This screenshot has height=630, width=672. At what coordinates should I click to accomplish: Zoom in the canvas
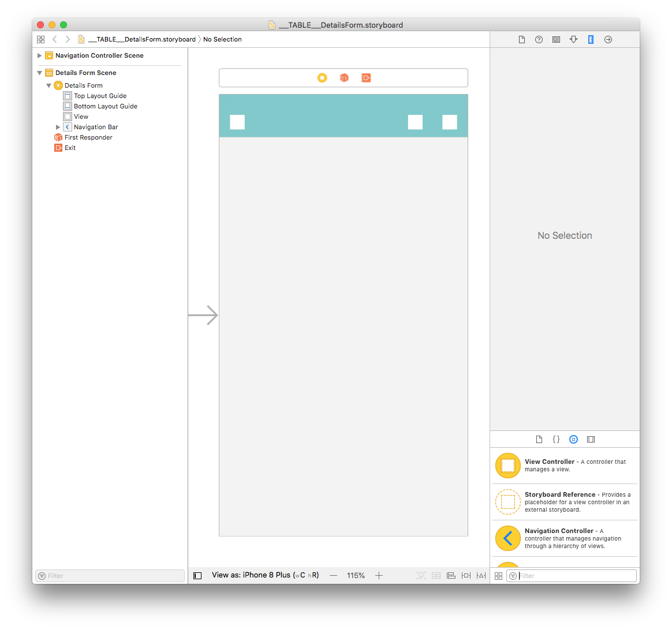[379, 576]
